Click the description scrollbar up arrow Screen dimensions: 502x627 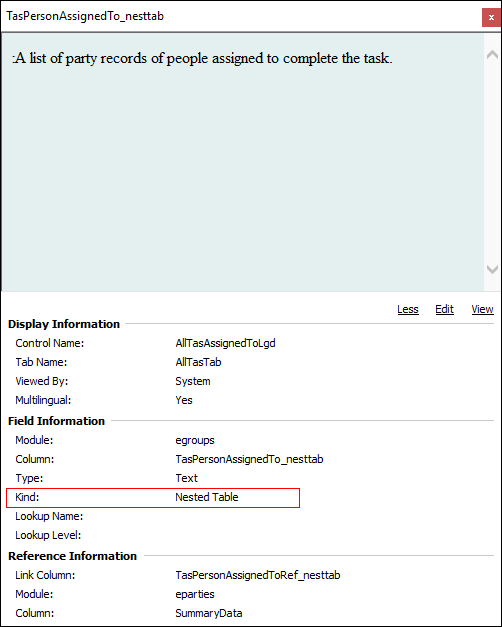pyautogui.click(x=492, y=55)
